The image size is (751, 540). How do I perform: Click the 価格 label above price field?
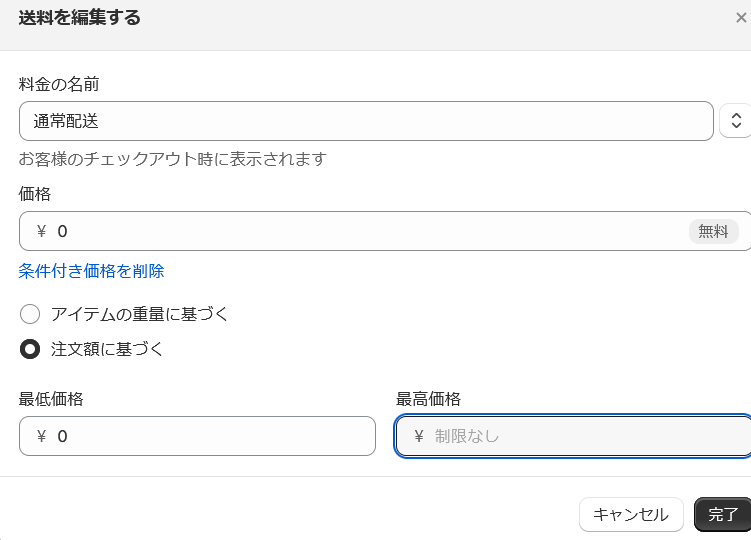(35, 194)
